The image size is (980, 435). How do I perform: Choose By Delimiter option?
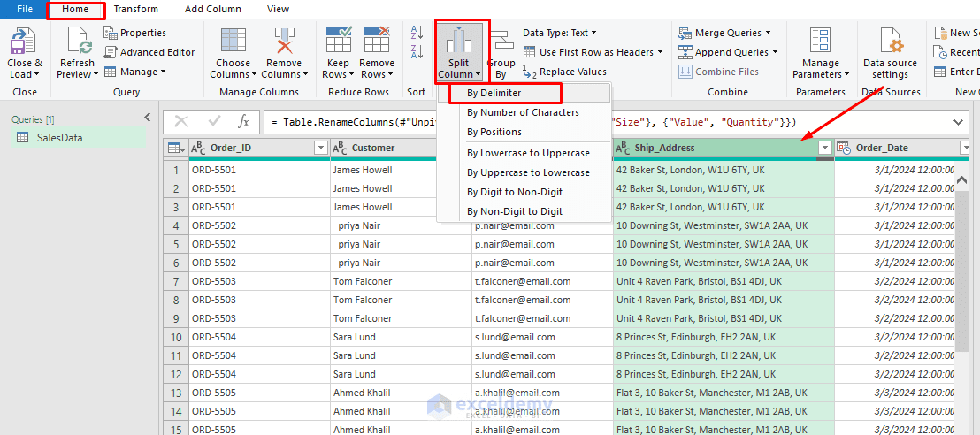pyautogui.click(x=524, y=93)
